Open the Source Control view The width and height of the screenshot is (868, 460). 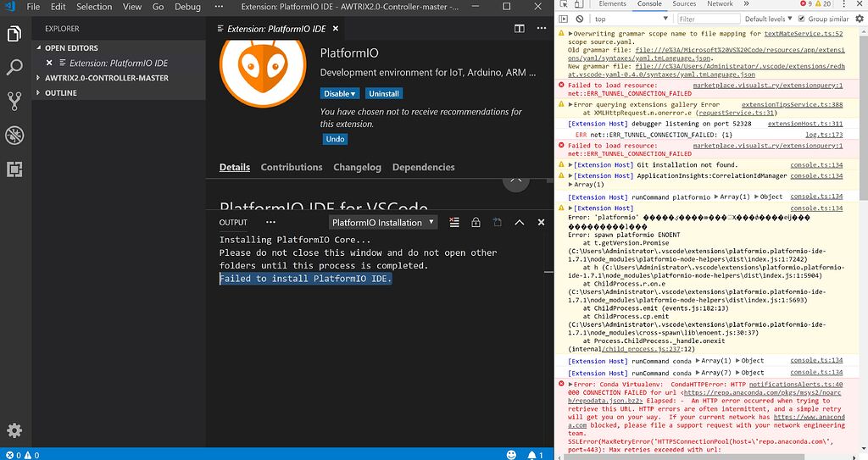point(14,102)
